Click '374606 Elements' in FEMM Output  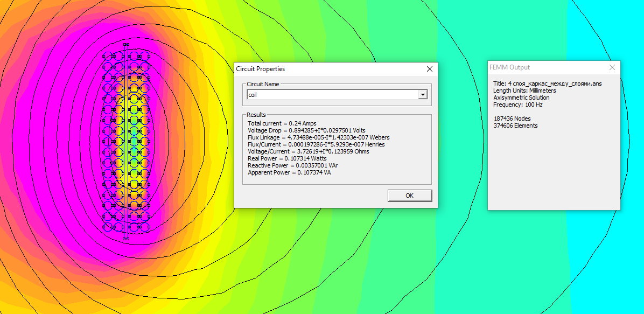515,125
